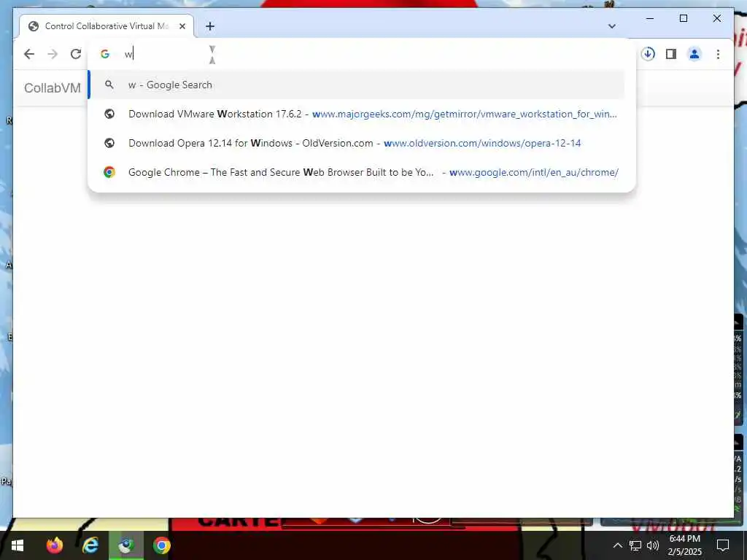Show hidden system tray icons
Viewport: 747px width, 560px height.
click(x=617, y=545)
